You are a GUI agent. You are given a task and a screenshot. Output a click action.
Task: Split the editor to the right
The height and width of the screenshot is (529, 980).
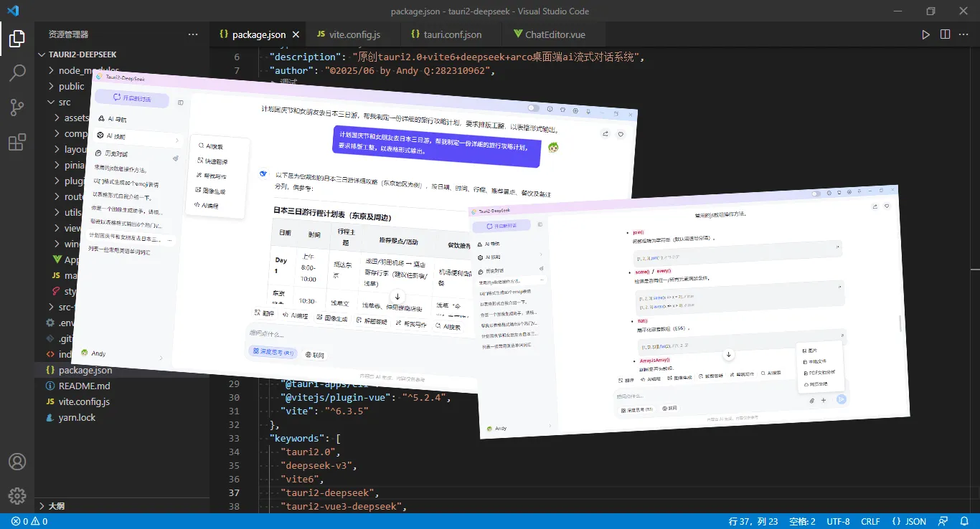pyautogui.click(x=945, y=34)
